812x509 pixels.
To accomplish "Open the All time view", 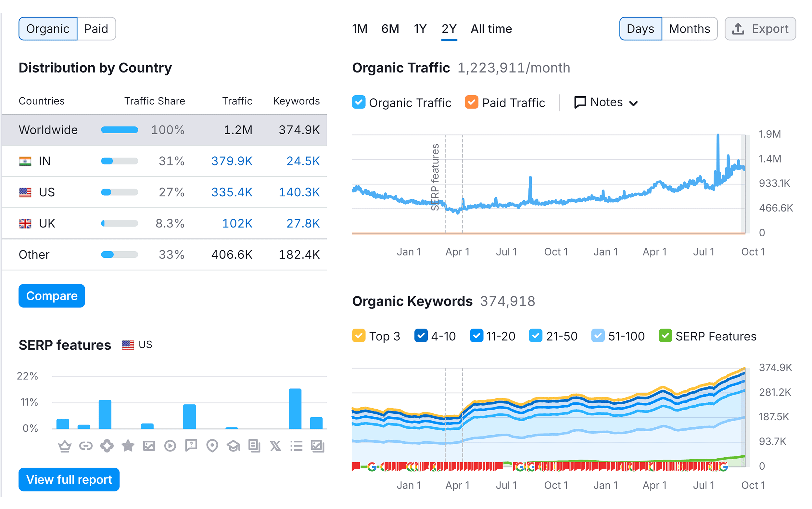I will pos(491,29).
